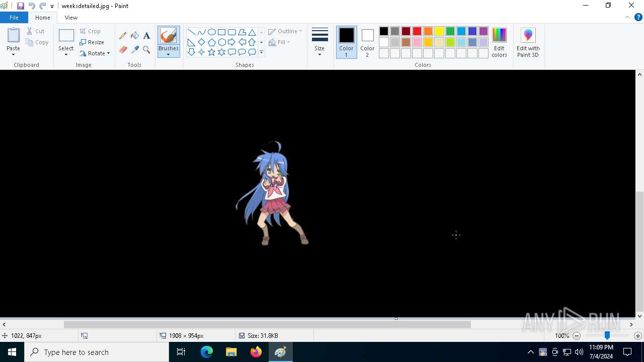
Task: Open Edit with Paint 3D
Action: (x=528, y=43)
